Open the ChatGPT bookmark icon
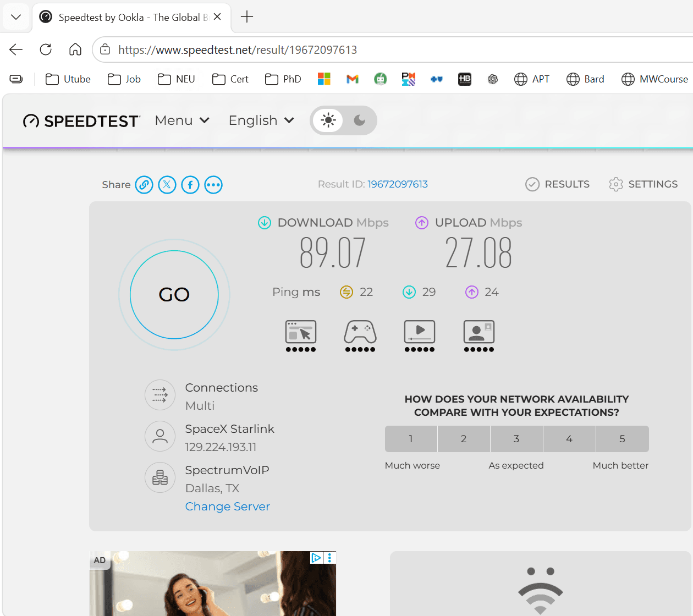Image resolution: width=693 pixels, height=616 pixels. tap(493, 79)
